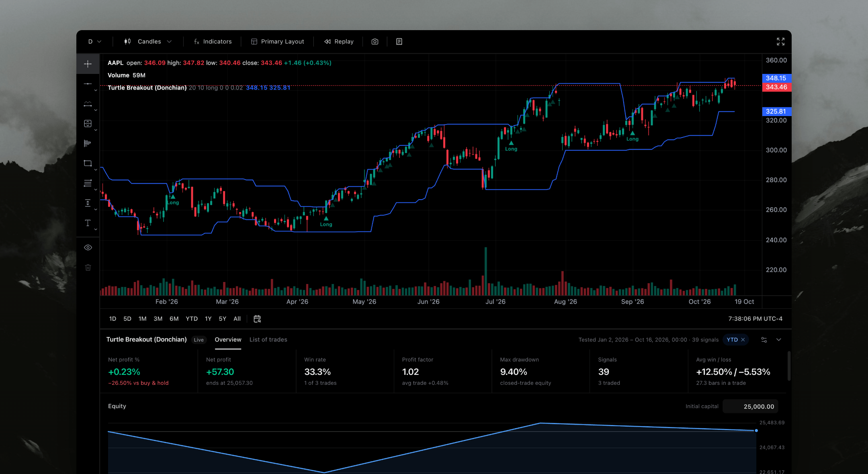Screen dimensions: 868x474
Task: Click the strategy panel scrollbar
Action: click(789, 366)
